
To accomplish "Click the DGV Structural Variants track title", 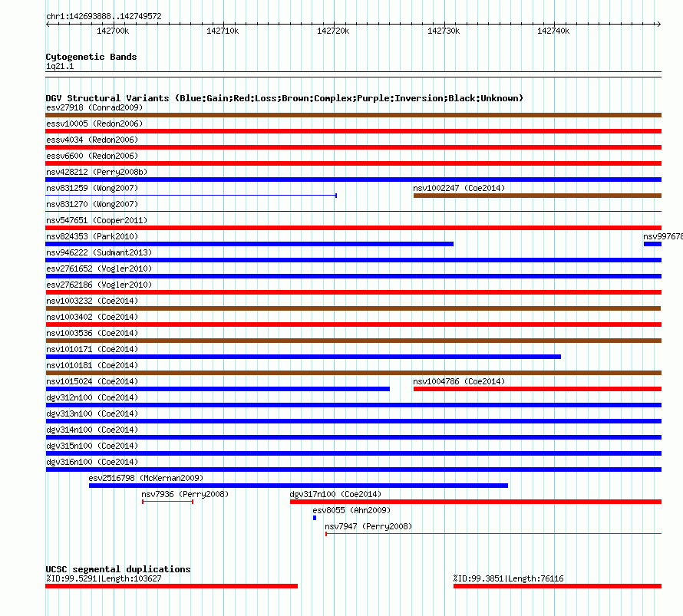I will (x=285, y=98).
